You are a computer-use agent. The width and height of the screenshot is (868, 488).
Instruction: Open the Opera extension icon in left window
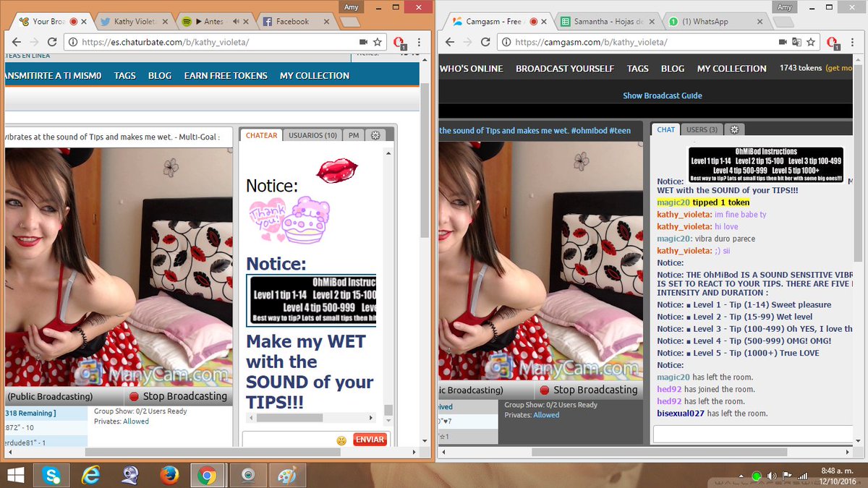pyautogui.click(x=399, y=43)
